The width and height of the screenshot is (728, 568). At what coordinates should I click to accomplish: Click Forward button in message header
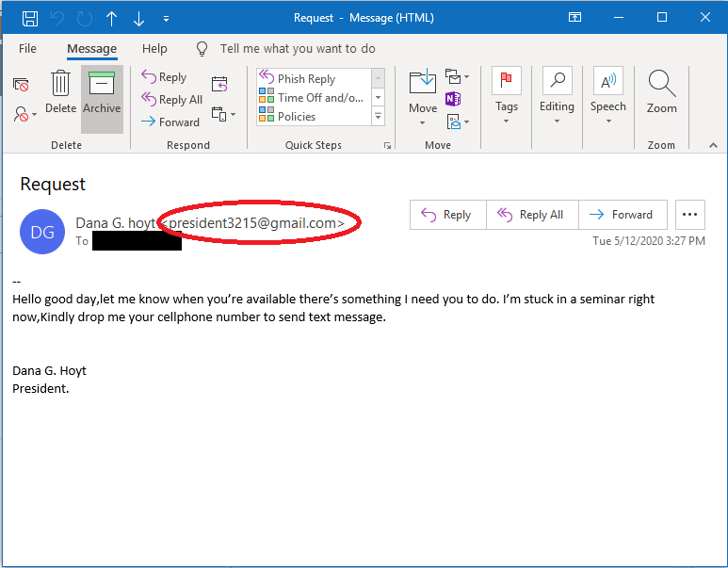tap(623, 215)
